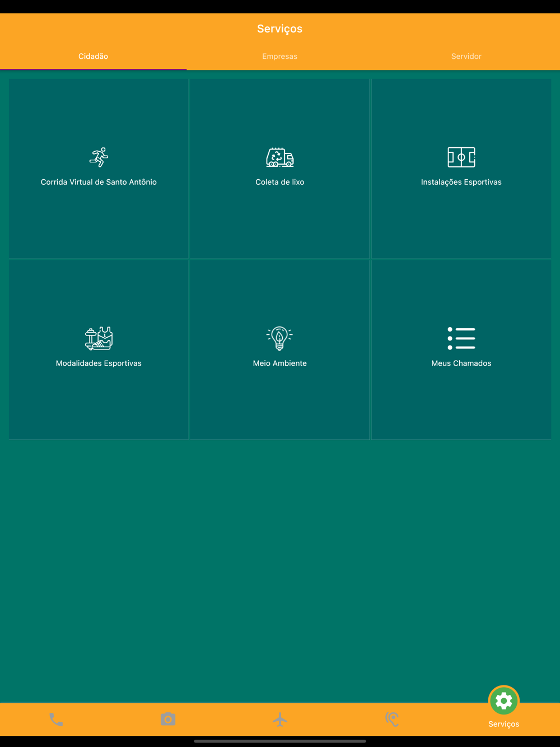Switch to the Servidor tab
Image resolution: width=560 pixels, height=747 pixels.
click(466, 57)
